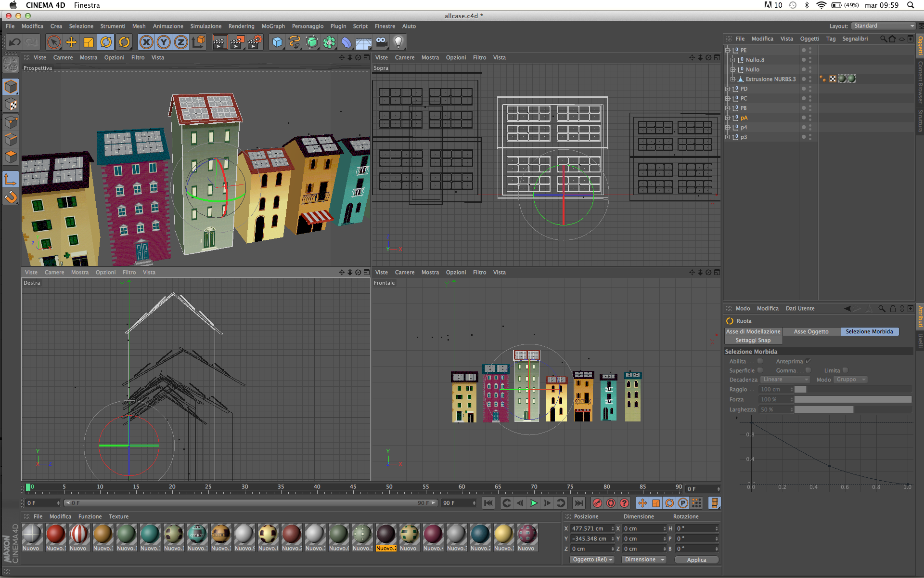Add a light object (bulb icon)
The image size is (924, 578).
click(398, 42)
